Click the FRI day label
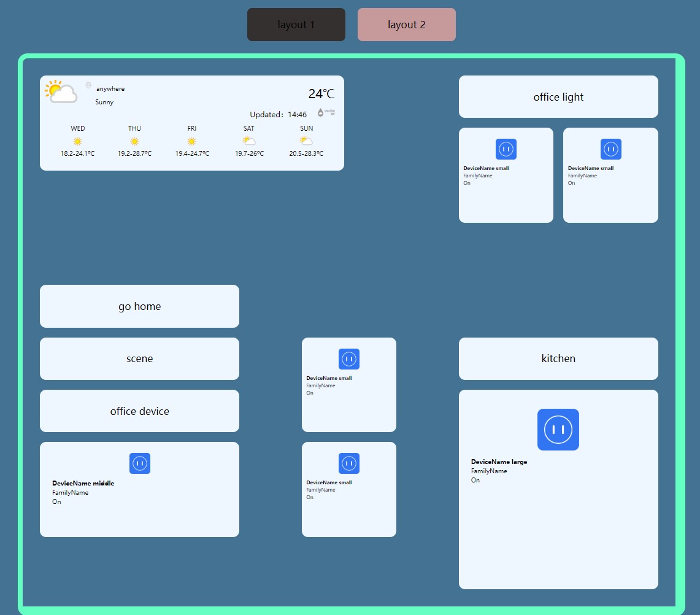700x615 pixels. pos(191,128)
